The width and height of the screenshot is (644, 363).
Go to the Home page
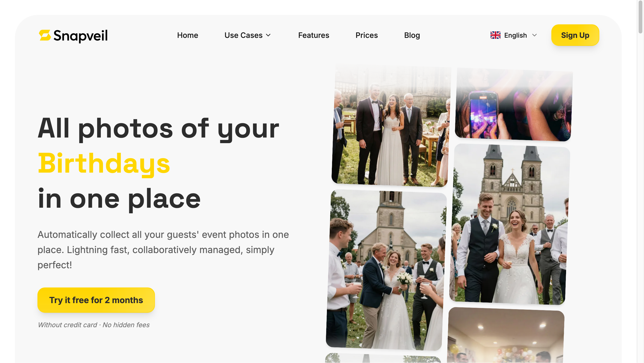pos(187,35)
